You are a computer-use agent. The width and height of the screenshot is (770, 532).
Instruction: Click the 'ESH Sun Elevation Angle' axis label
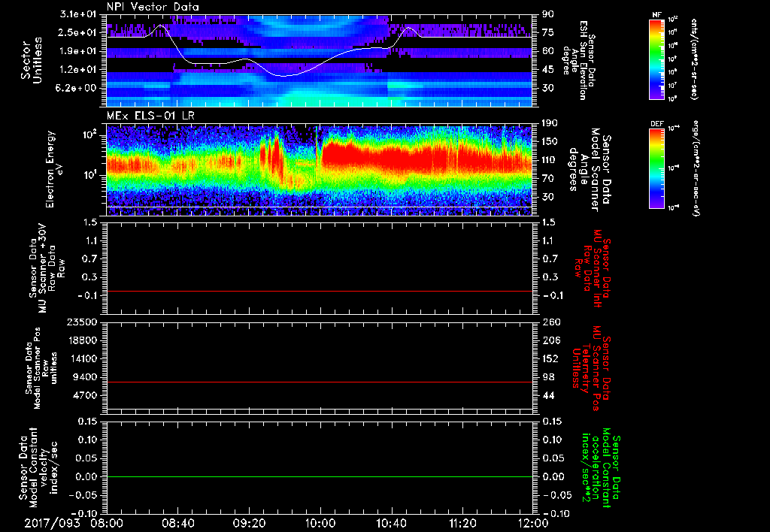click(x=578, y=60)
